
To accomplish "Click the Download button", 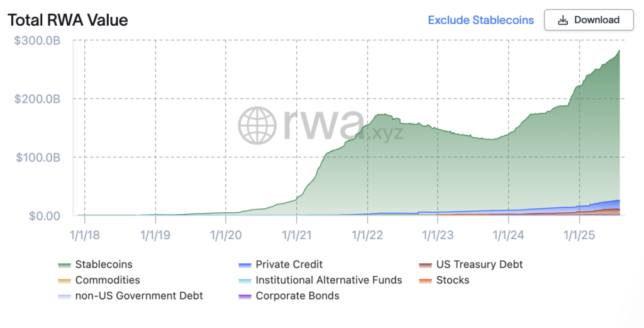I will pyautogui.click(x=589, y=20).
